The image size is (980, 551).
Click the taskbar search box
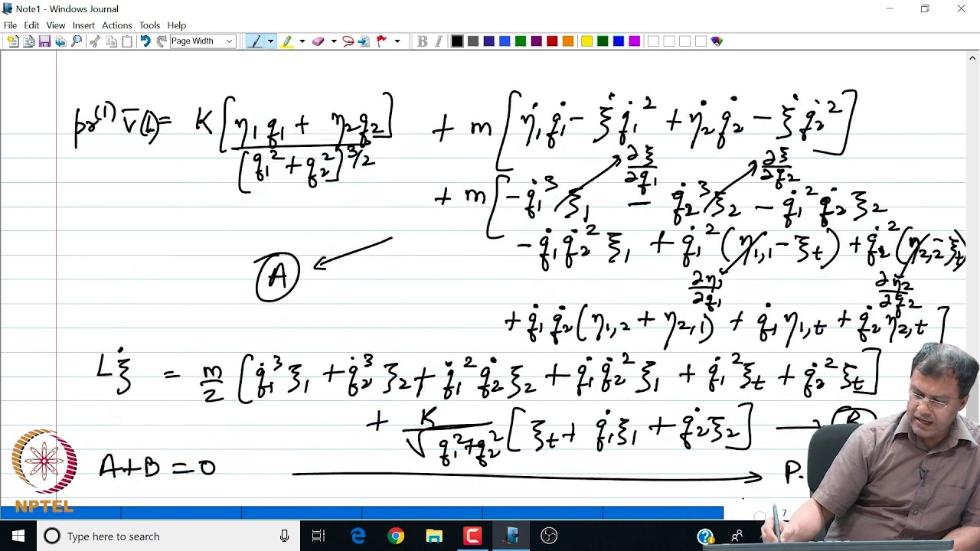tap(168, 536)
